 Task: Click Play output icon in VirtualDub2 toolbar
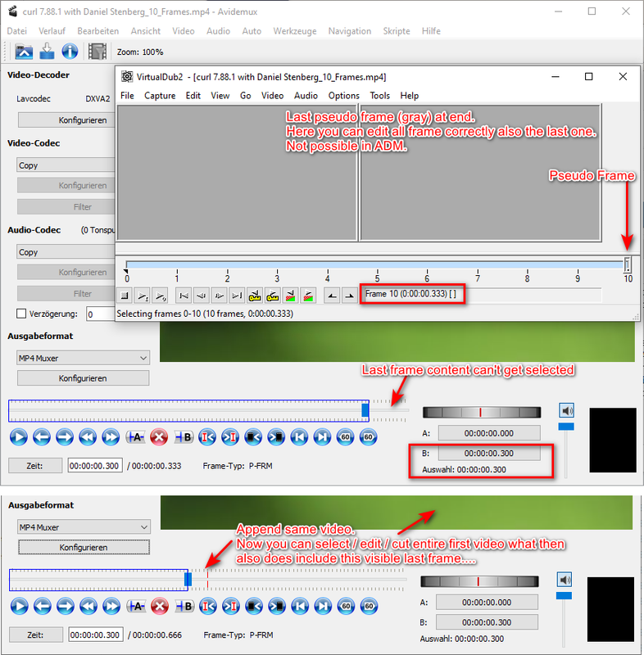(160, 296)
